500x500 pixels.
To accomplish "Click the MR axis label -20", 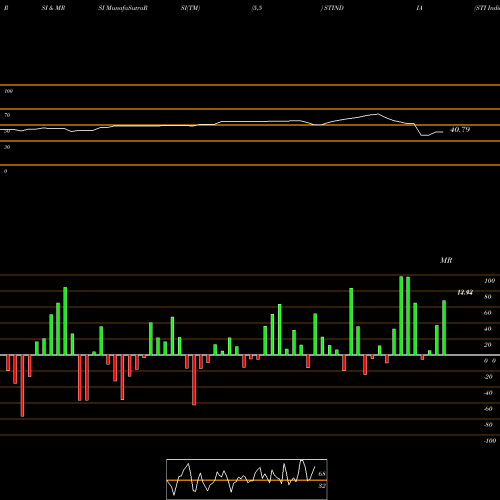I will (x=488, y=377).
